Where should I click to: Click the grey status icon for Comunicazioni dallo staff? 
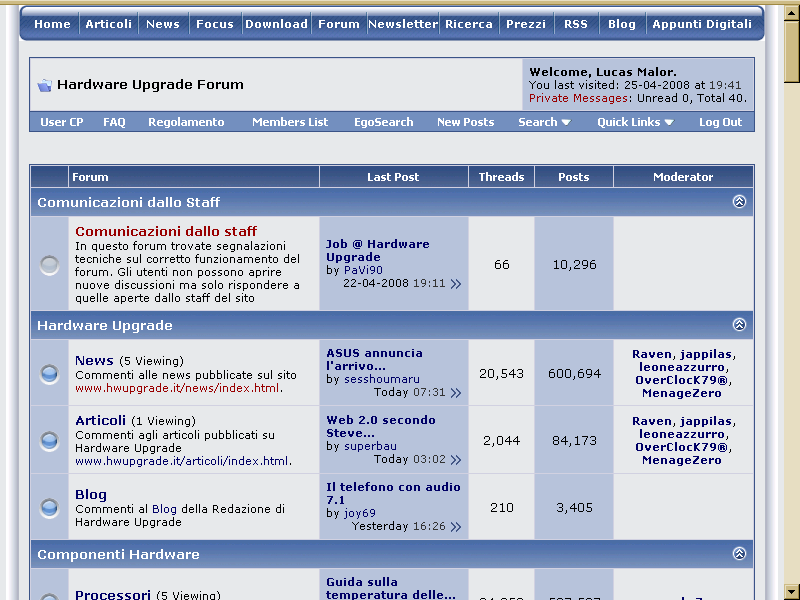click(49, 265)
